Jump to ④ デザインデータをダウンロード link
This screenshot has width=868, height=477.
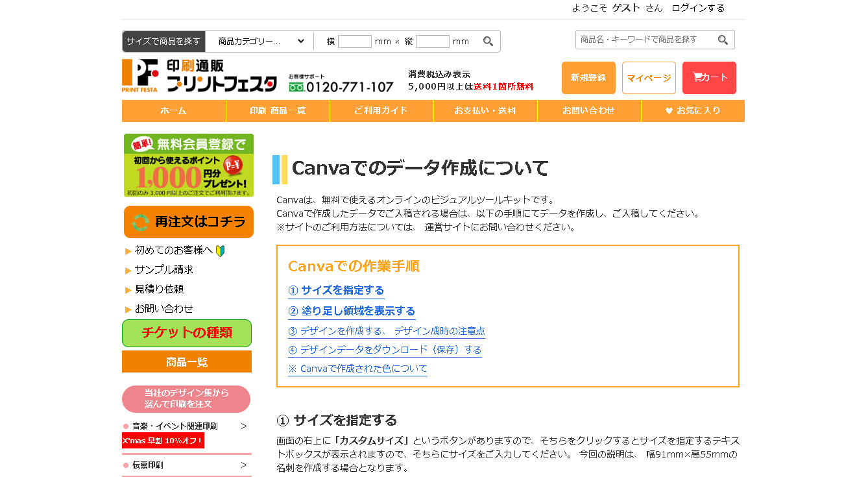(x=385, y=350)
